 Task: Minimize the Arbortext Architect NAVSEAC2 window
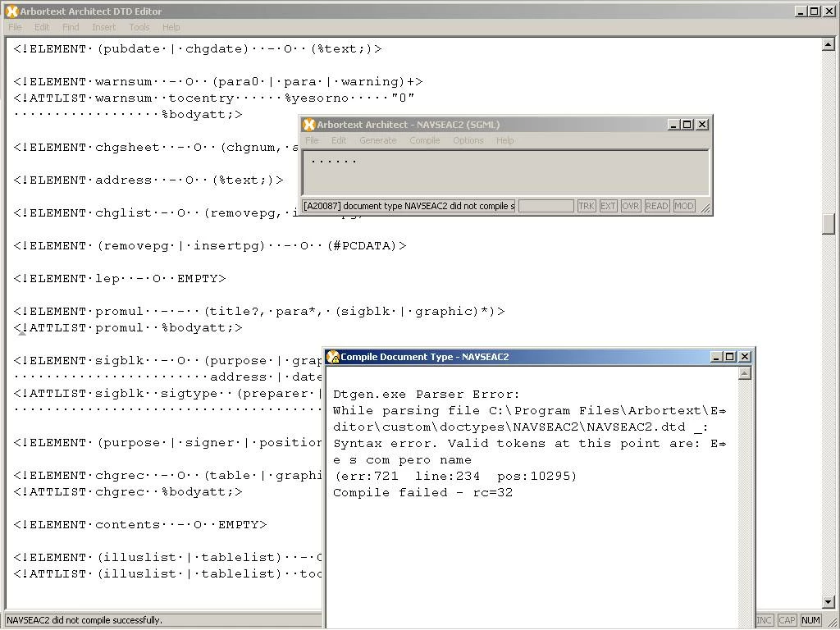[x=674, y=125]
